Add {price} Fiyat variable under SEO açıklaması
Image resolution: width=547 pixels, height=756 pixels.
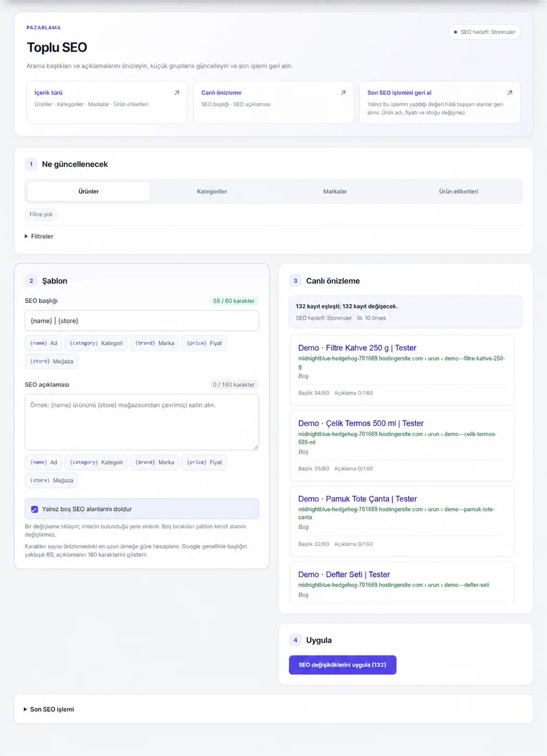point(204,463)
